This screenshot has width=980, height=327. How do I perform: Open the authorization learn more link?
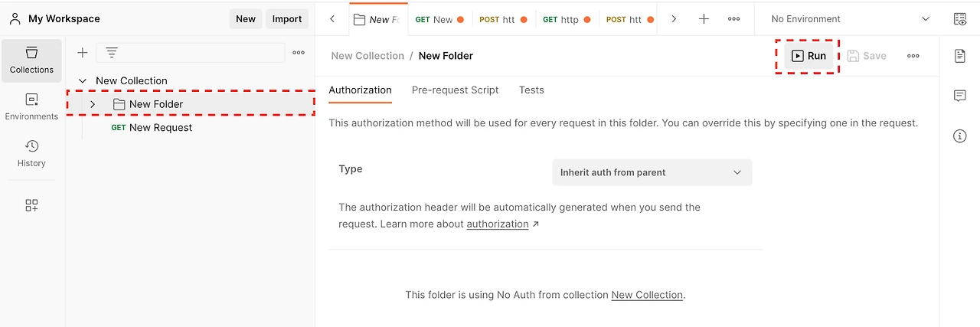click(x=498, y=224)
